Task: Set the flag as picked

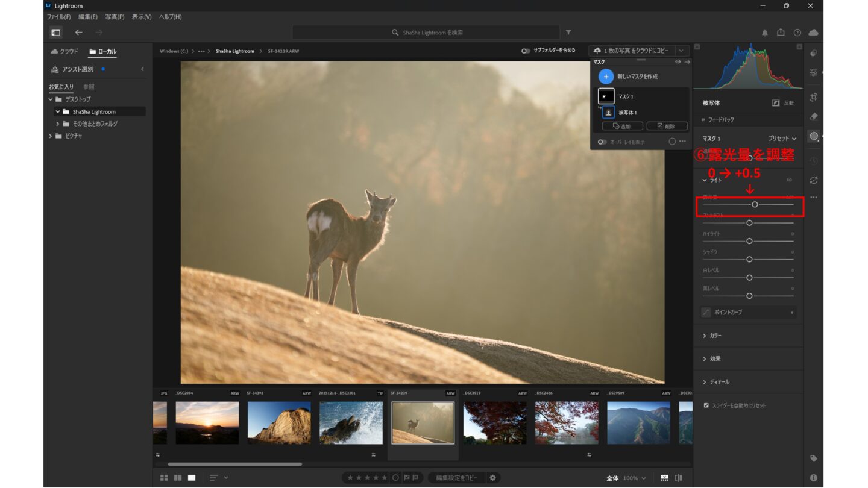Action: [406, 478]
